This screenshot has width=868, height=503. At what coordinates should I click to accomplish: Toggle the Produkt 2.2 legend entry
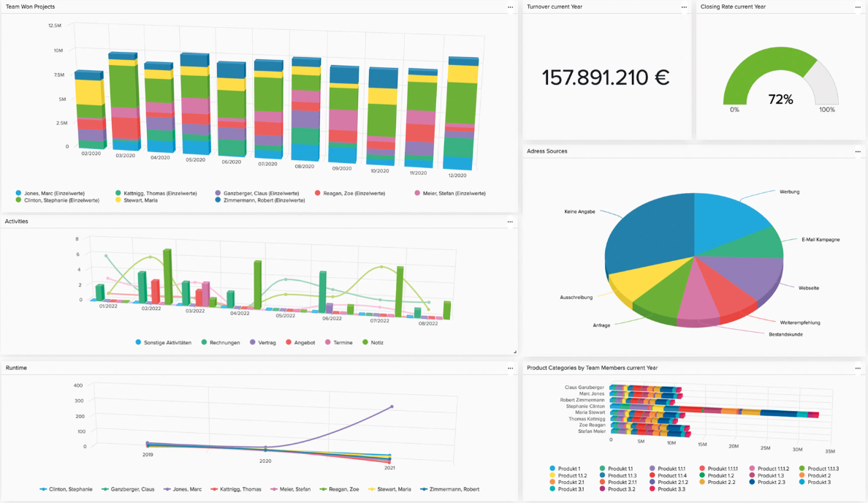coord(717,482)
